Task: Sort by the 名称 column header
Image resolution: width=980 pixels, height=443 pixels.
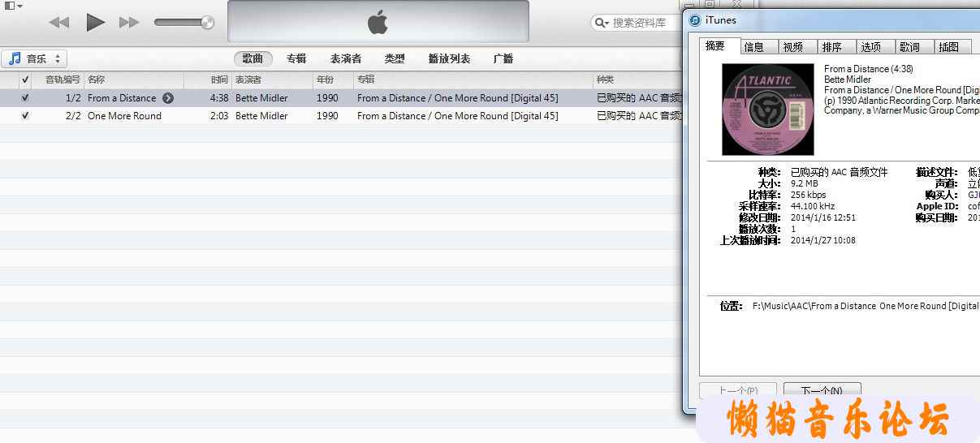Action: [x=134, y=80]
